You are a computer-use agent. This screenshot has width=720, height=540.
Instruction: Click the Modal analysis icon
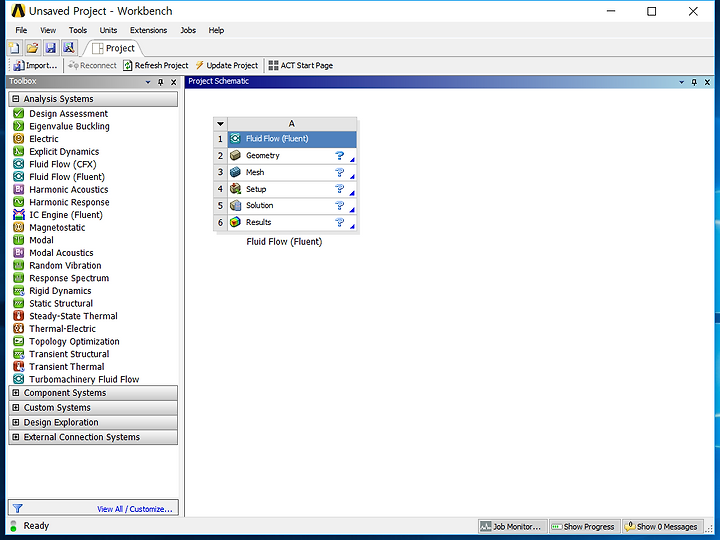(18, 240)
